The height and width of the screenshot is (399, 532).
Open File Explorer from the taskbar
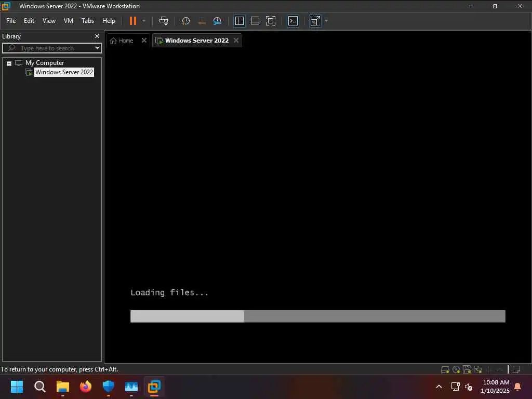63,386
